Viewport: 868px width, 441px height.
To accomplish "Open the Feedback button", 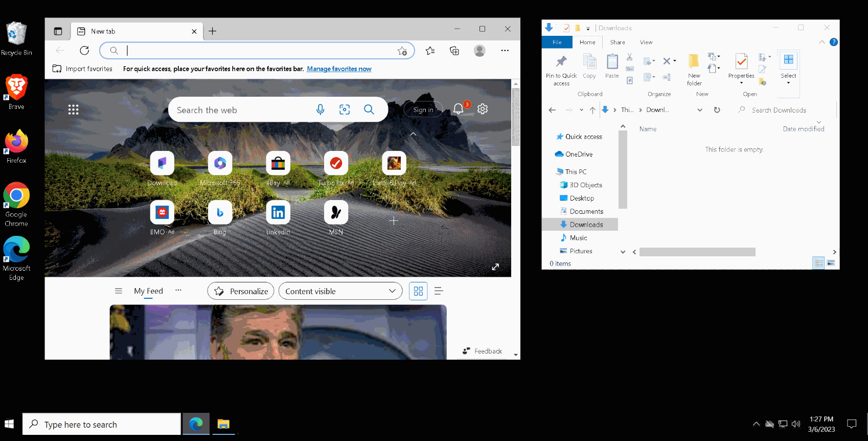I will [483, 351].
